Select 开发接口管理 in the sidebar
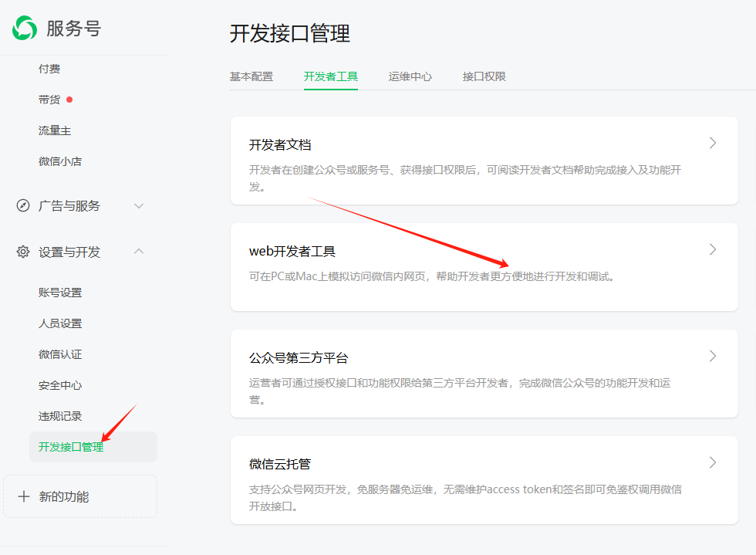The height and width of the screenshot is (555, 756). tap(93, 447)
